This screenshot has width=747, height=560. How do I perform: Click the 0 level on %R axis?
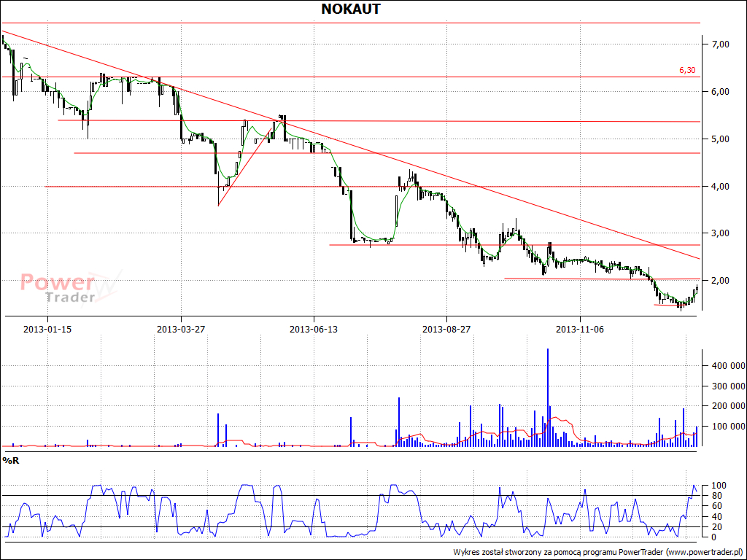(x=713, y=537)
